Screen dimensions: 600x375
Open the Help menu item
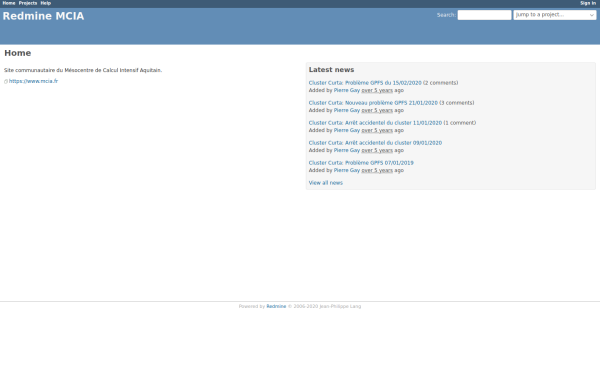click(46, 3)
